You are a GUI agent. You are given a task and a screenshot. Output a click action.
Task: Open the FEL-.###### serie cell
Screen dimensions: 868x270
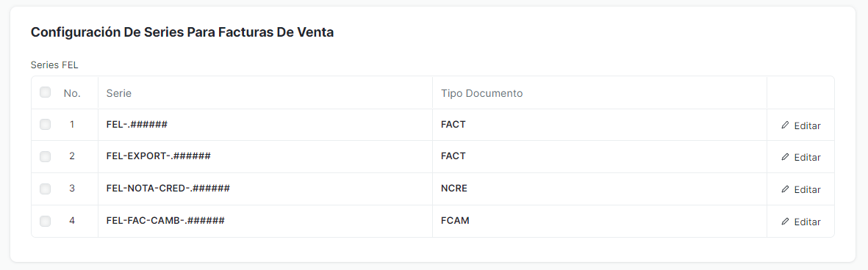[265, 125]
